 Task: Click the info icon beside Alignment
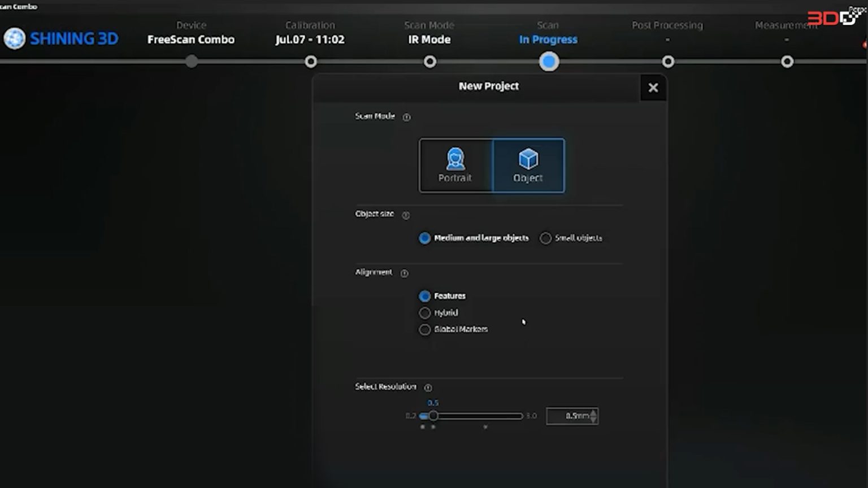tap(404, 273)
